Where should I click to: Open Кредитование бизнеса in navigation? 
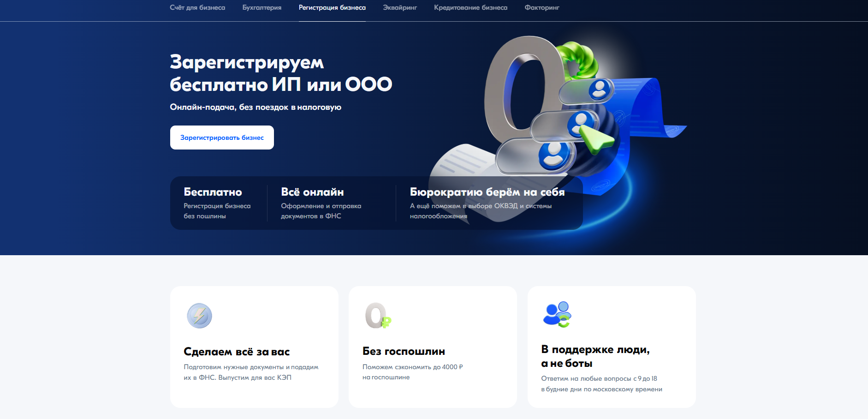tap(470, 8)
